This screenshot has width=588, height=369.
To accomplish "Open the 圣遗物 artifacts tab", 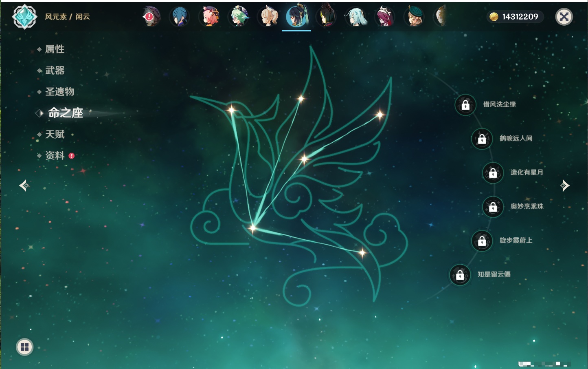I will (59, 92).
